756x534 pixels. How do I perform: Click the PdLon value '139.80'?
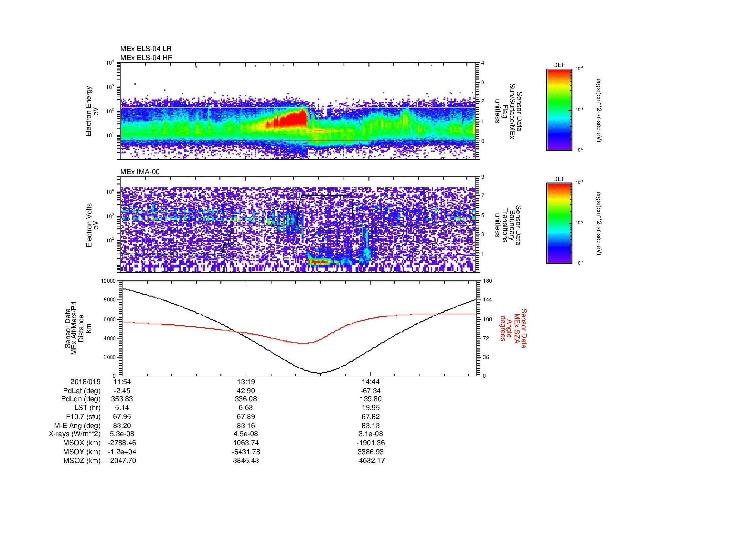coord(371,399)
